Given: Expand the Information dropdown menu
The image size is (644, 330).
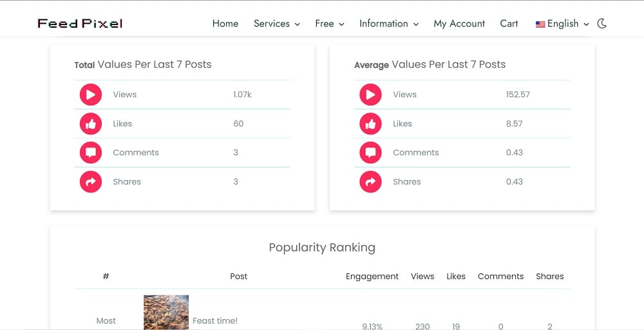Looking at the screenshot, I should tap(389, 24).
